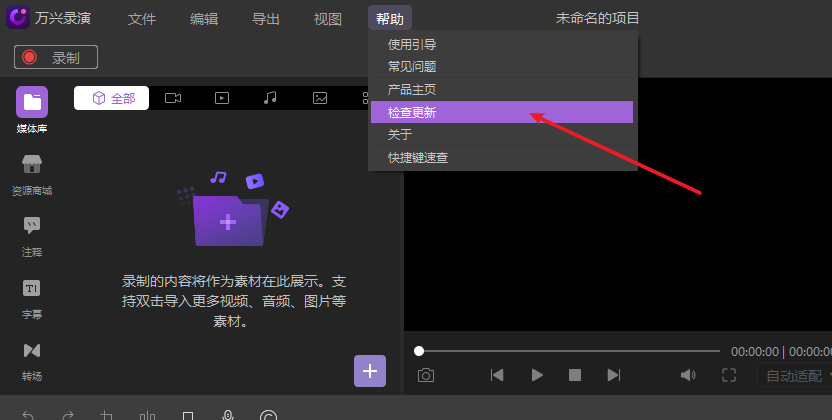Open the 导出 menu
This screenshot has height=420, width=832.
click(x=266, y=19)
